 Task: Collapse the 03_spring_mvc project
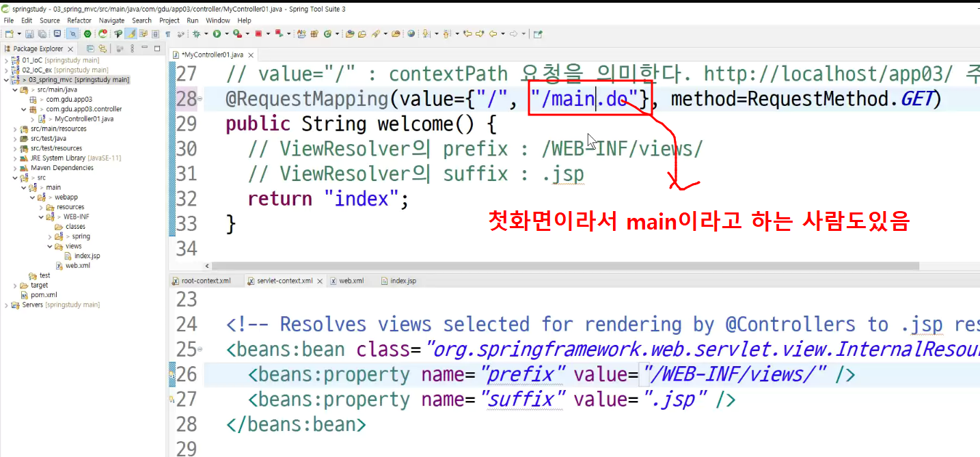point(6,80)
